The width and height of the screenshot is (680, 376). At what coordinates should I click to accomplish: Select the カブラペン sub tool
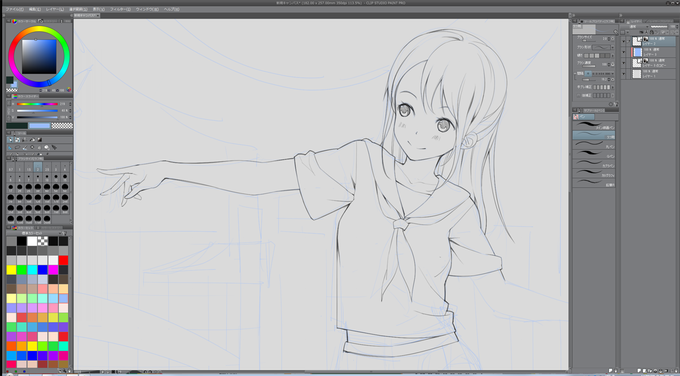click(x=594, y=164)
